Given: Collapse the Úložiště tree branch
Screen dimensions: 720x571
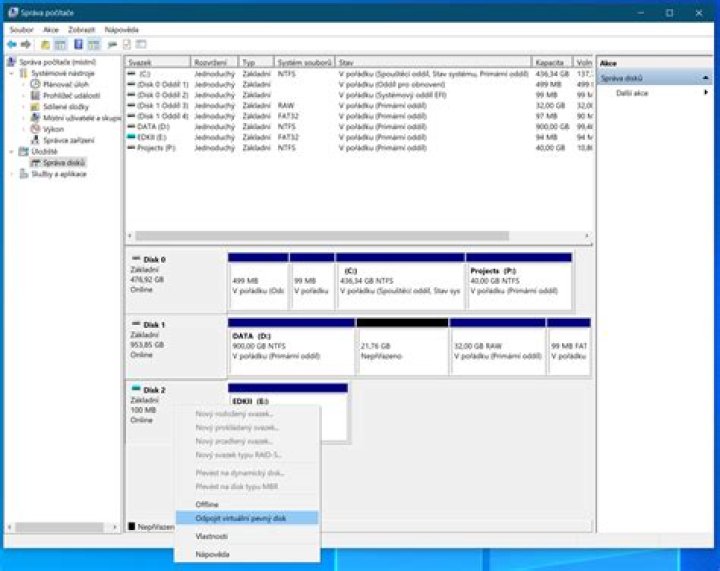Looking at the screenshot, I should point(12,151).
